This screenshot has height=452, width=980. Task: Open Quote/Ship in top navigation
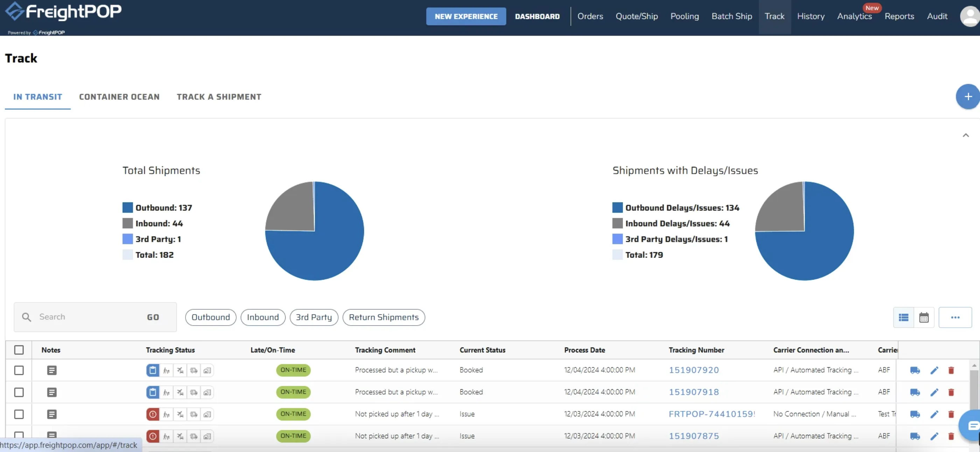[x=636, y=16]
